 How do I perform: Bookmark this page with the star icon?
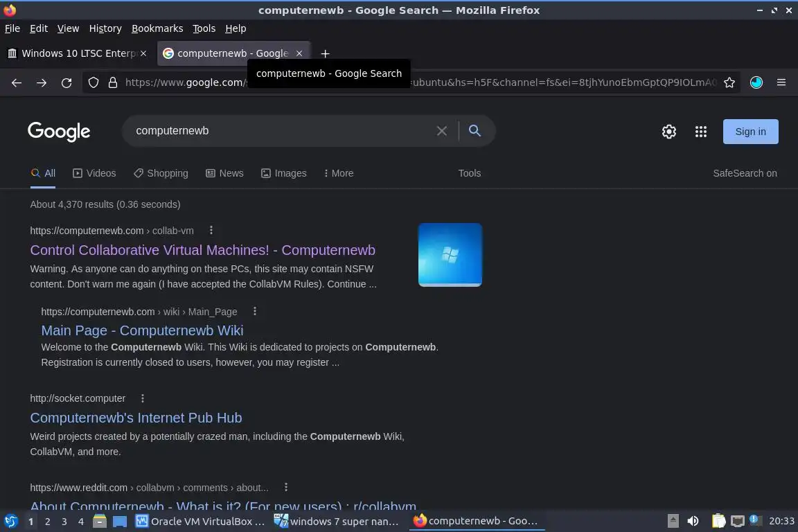729,82
